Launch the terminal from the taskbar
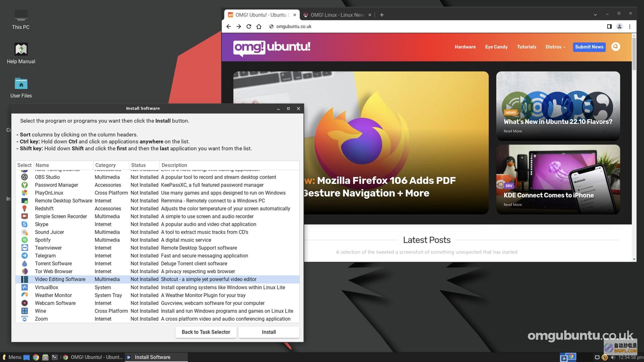Viewport: 644px width, 362px height. 54,357
